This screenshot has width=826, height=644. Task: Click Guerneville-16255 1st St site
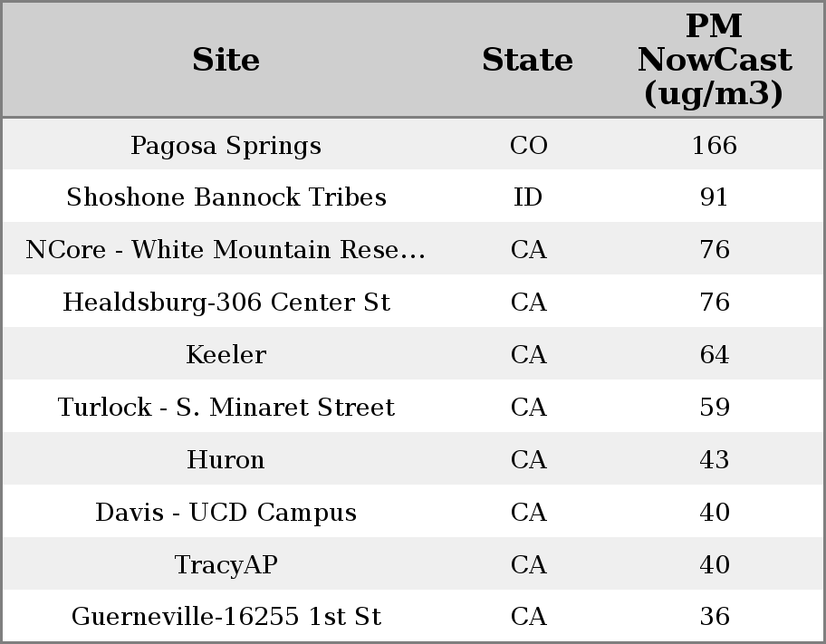[226, 617]
